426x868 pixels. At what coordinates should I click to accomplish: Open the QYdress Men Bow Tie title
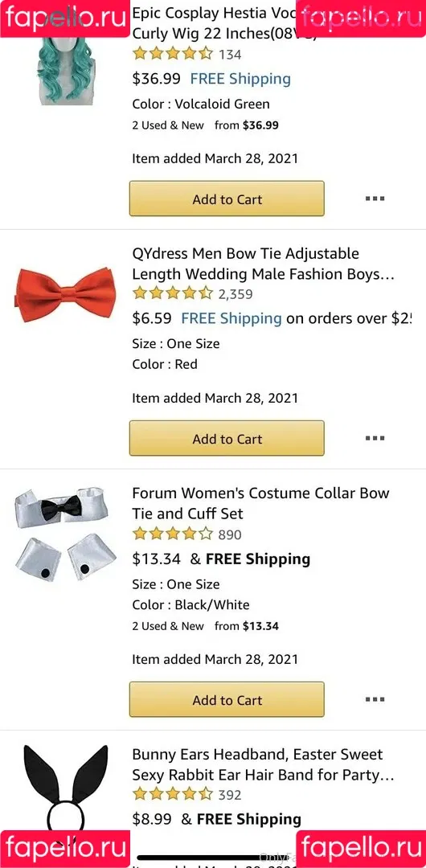tap(263, 264)
